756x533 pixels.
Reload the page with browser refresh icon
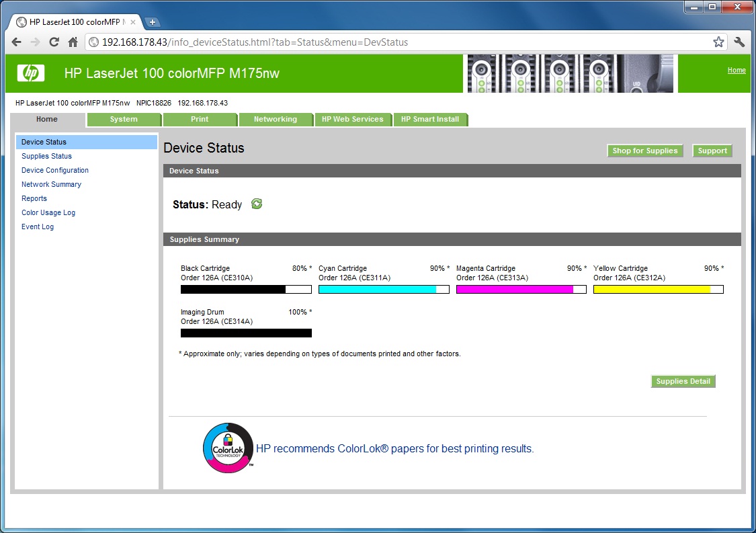click(x=54, y=42)
